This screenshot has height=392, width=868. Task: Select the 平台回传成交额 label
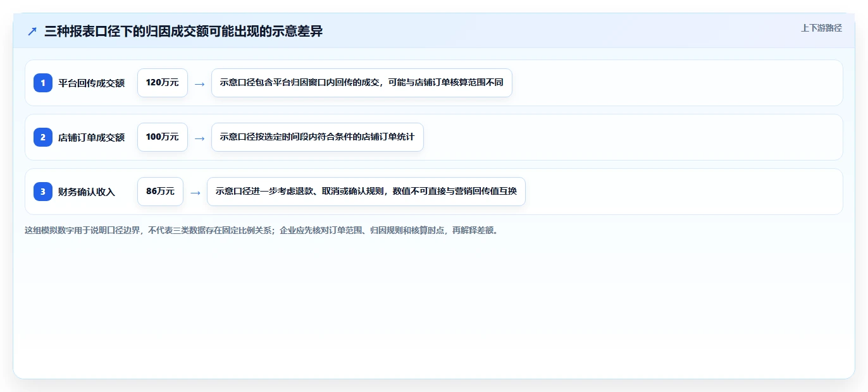(91, 83)
